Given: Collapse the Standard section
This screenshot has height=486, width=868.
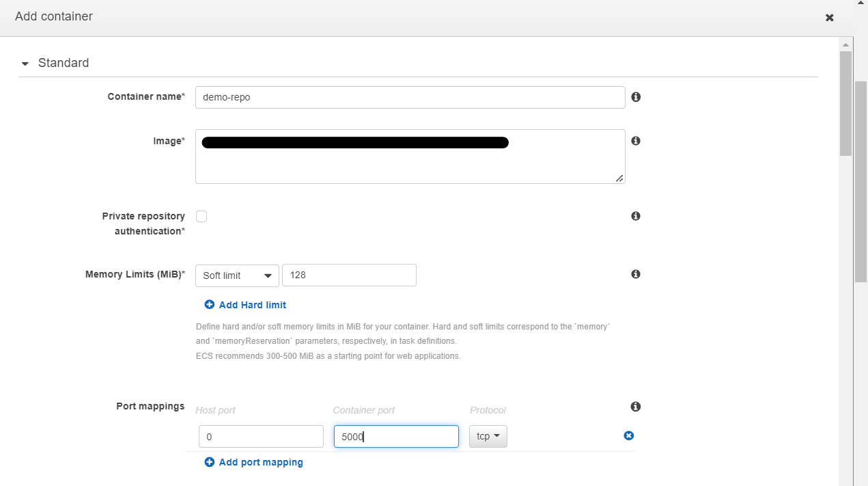Looking at the screenshot, I should tap(25, 64).
